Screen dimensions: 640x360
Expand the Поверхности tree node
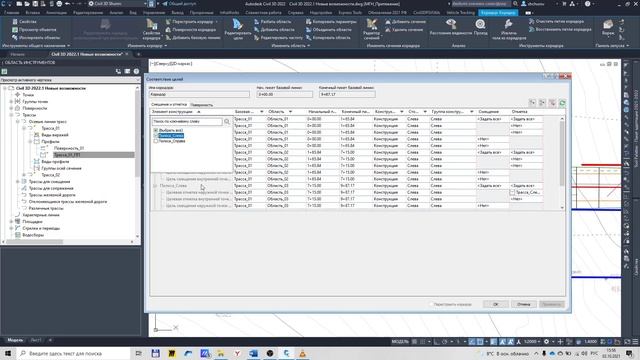(x=11, y=108)
